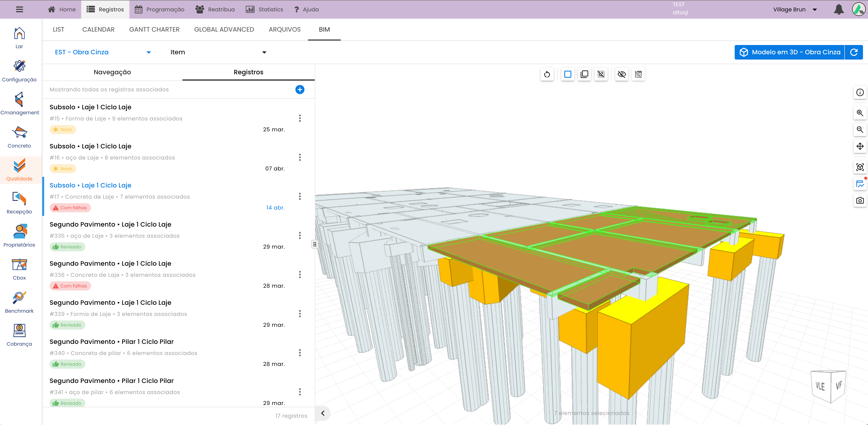Switch to the ARQUIVOS tab
Viewport: 868px width, 425px height.
coord(285,30)
